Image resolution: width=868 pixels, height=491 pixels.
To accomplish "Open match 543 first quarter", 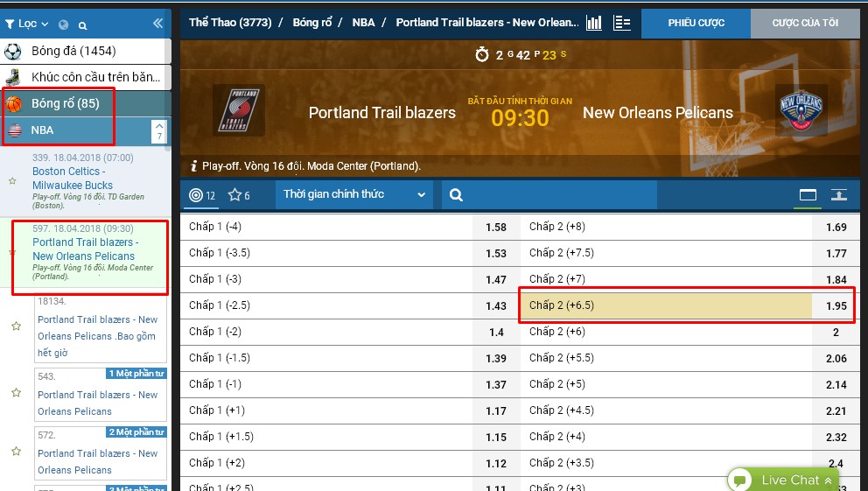I will tap(101, 395).
